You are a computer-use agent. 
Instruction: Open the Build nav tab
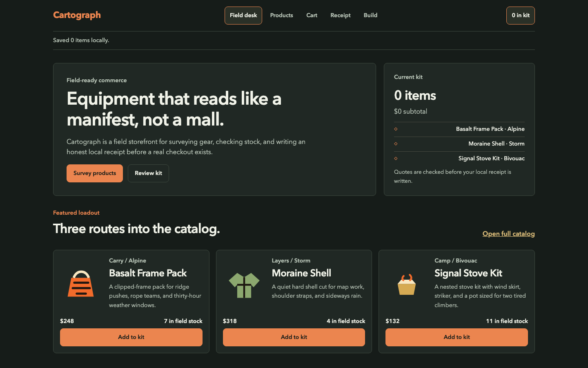click(x=370, y=16)
